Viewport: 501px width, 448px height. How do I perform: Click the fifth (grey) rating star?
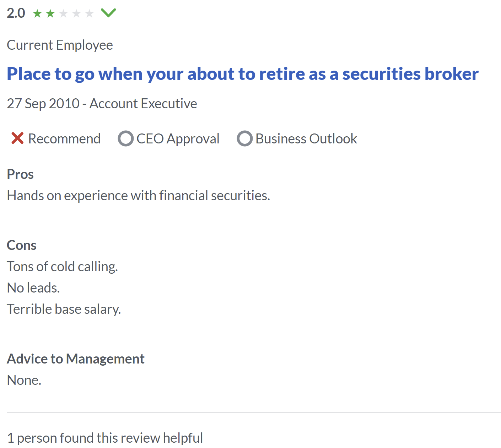coord(89,13)
